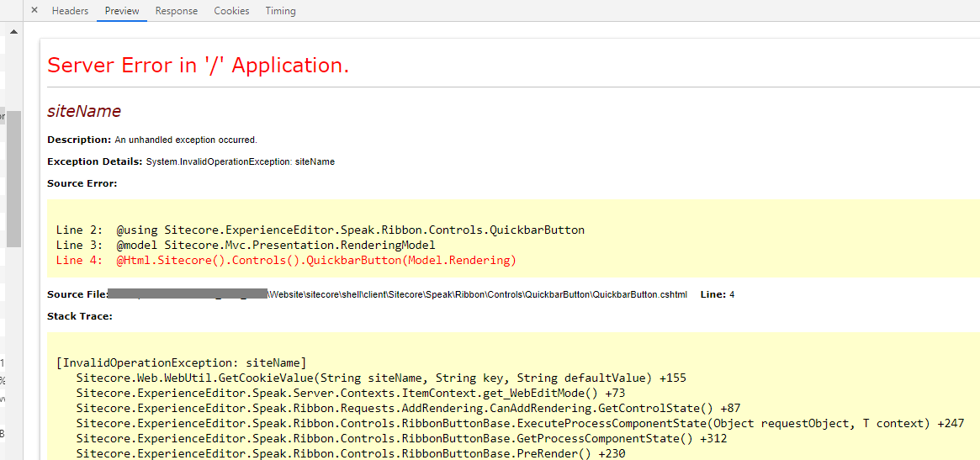Screen dimensions: 980x460
Task: Open the Response tab
Action: [177, 11]
